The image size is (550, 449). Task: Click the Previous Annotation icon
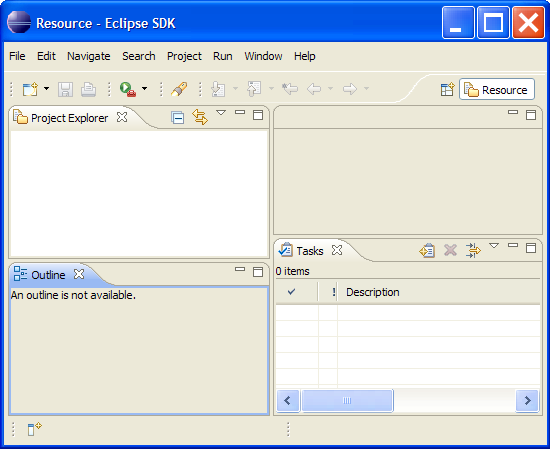pyautogui.click(x=254, y=89)
